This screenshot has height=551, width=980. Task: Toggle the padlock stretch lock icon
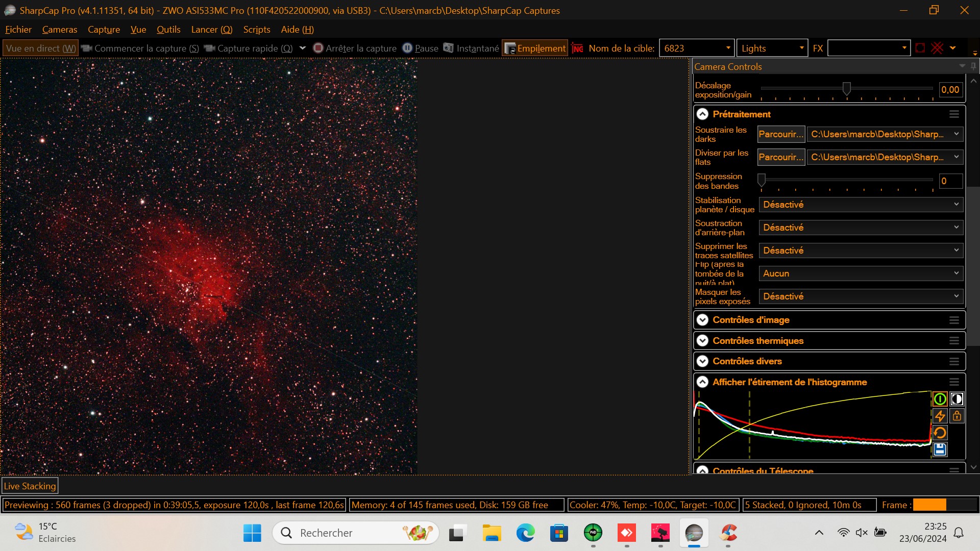click(x=957, y=416)
